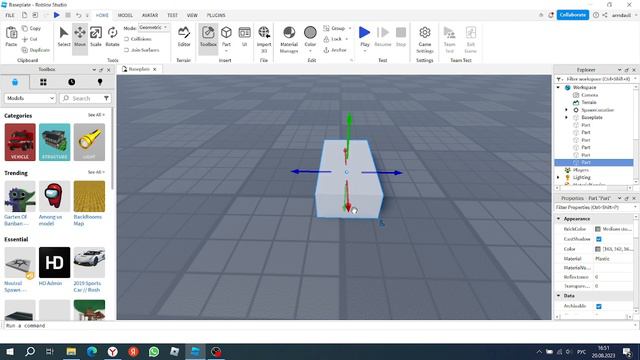Click the BrickColor swatch value
The width and height of the screenshot is (640, 360).
click(x=598, y=229)
